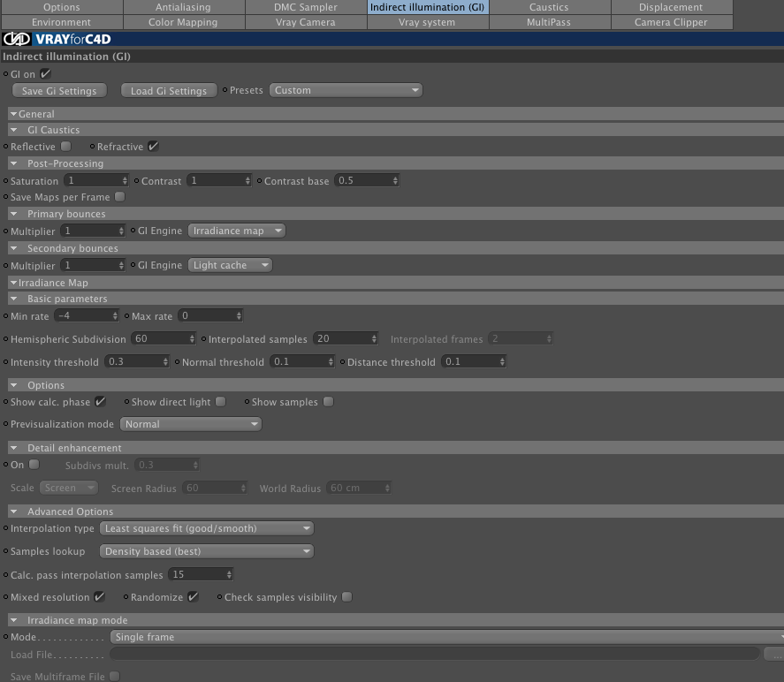Click the Min rate value field
The height and width of the screenshot is (682, 784).
tap(87, 315)
